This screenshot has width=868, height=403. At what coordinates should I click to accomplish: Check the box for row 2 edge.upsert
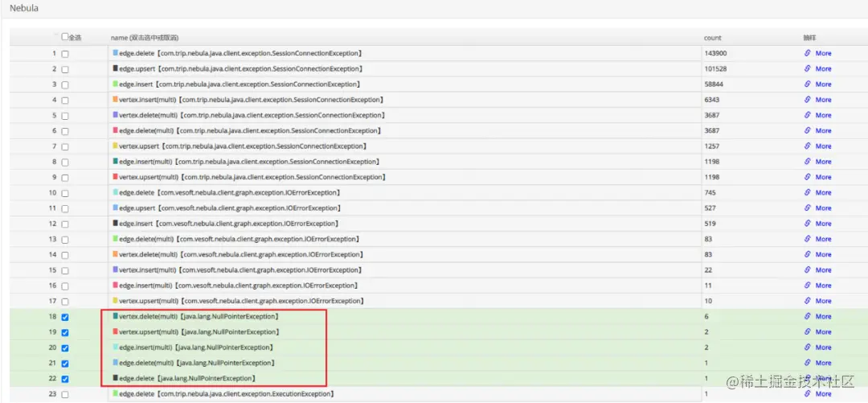65,70
